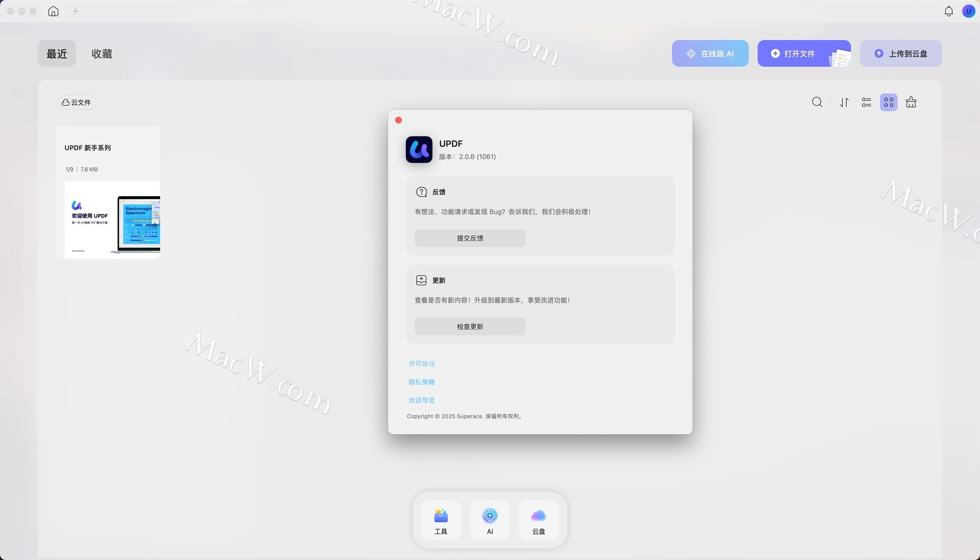Image resolution: width=980 pixels, height=560 pixels.
Task: Open 隐私策略 link
Action: (422, 382)
